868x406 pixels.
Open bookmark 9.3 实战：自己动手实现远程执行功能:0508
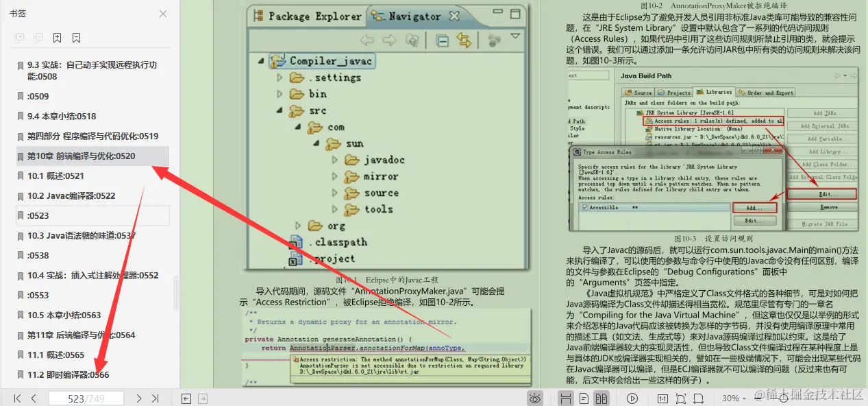[x=92, y=71]
